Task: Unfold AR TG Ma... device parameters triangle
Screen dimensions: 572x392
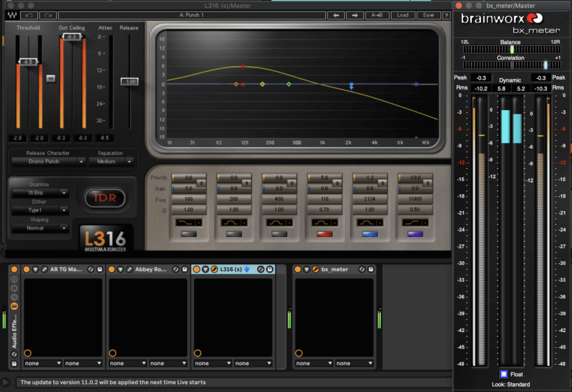Action: 35,270
